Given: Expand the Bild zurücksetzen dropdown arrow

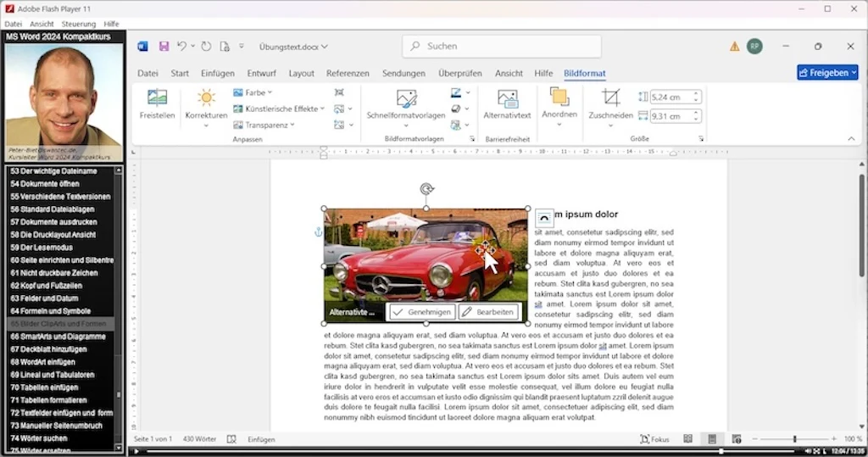Looking at the screenshot, I should click(x=351, y=125).
